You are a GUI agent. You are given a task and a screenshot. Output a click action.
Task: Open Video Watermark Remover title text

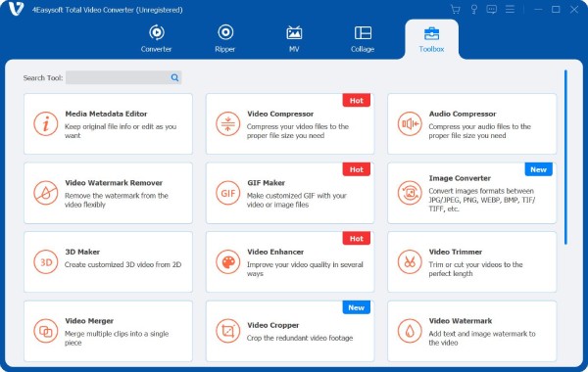[x=114, y=183]
